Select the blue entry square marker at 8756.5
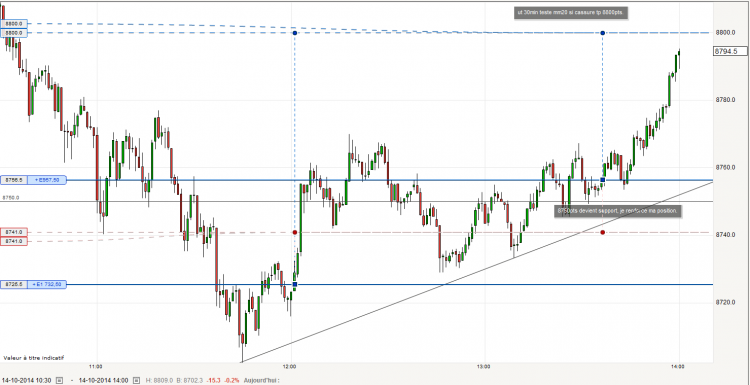This screenshot has height=385, width=750. 603,180
